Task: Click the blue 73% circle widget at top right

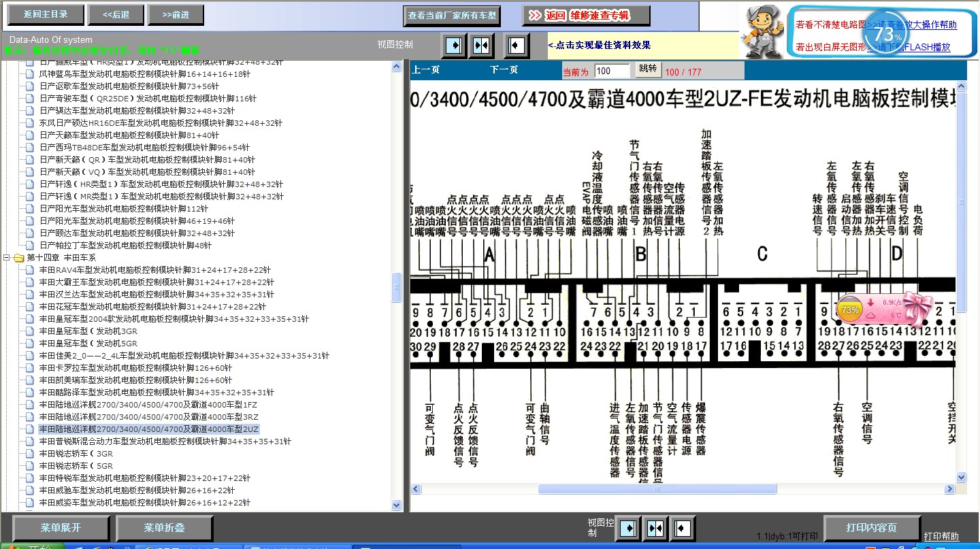Action: (x=886, y=33)
